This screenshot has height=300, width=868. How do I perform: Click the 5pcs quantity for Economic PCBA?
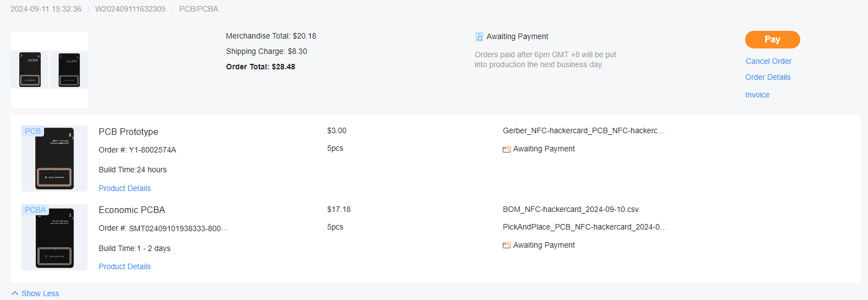(335, 227)
